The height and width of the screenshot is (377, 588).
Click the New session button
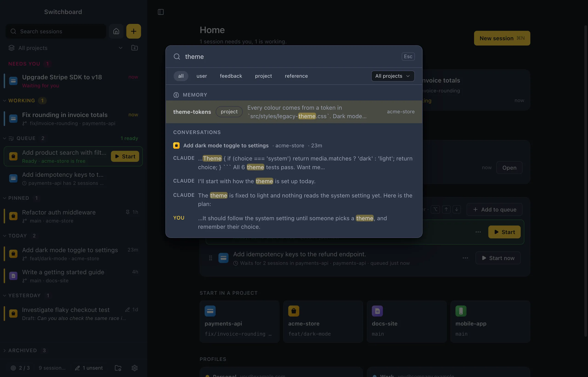point(502,38)
